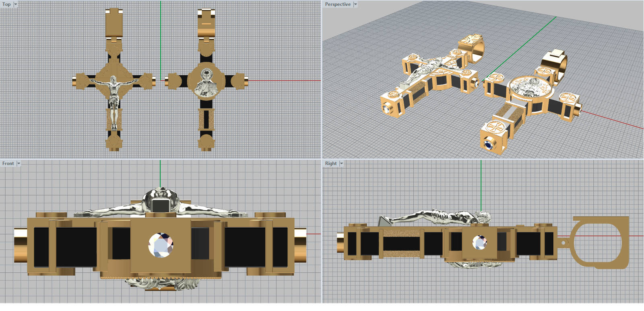This screenshot has height=311, width=644.
Task: Expand the Right viewport dropdown arrow
Action: (x=341, y=164)
